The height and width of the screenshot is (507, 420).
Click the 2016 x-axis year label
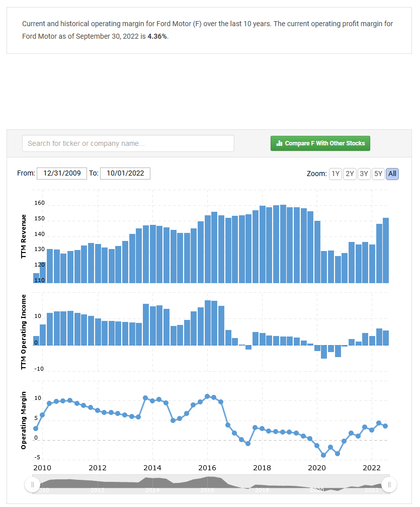207,468
